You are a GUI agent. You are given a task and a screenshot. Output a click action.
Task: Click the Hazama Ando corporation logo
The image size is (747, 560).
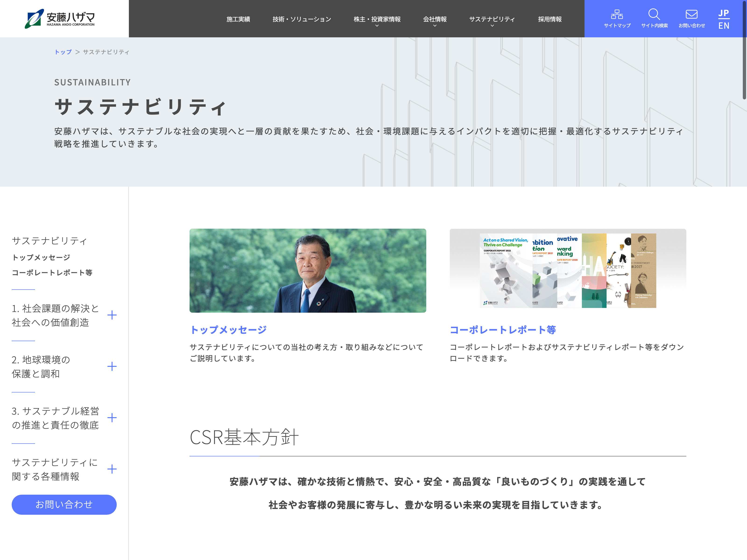60,19
